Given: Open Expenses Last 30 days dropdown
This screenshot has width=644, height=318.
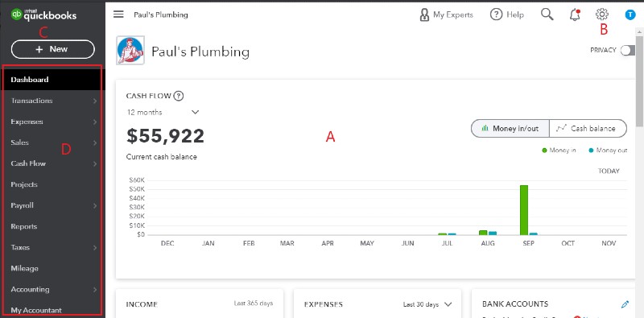Looking at the screenshot, I should 427,304.
